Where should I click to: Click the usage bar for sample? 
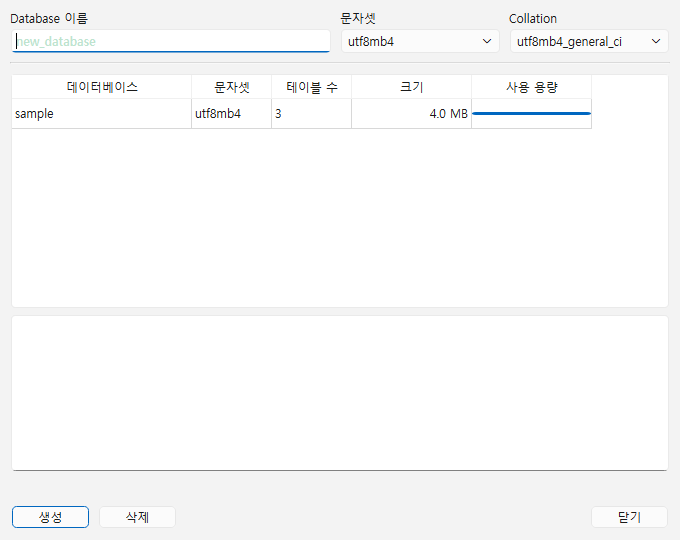531,114
